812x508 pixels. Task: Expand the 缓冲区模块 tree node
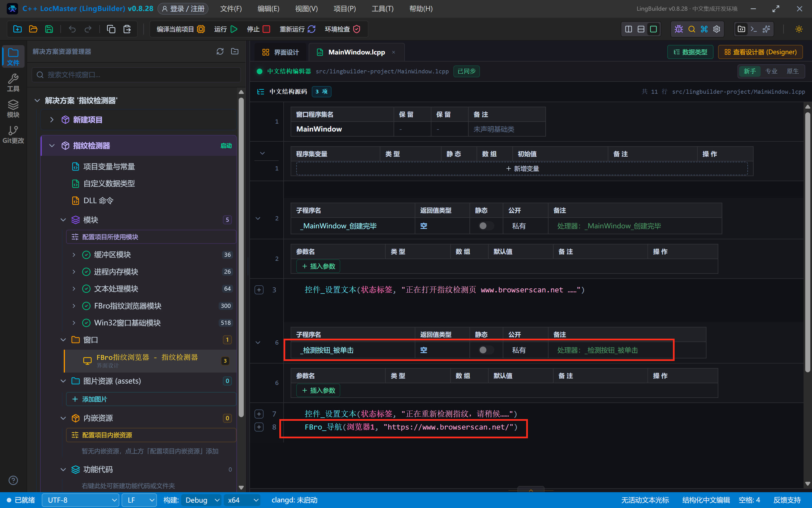(x=74, y=255)
